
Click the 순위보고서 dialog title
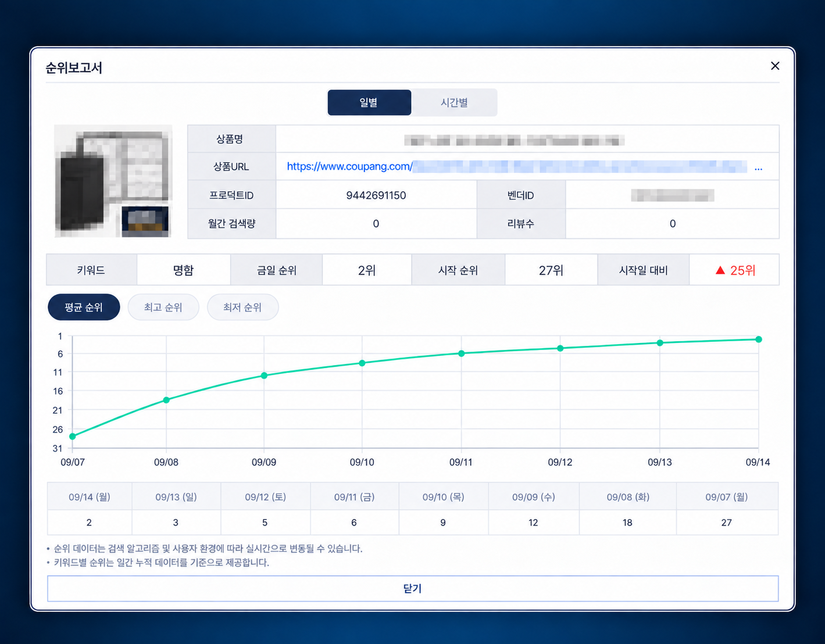click(x=74, y=68)
